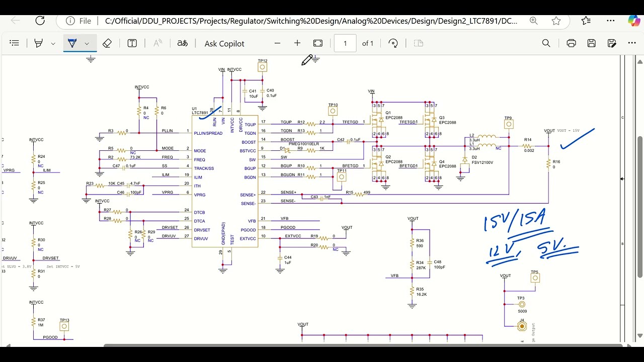Click the Save icon
The image size is (644, 362).
(592, 43)
